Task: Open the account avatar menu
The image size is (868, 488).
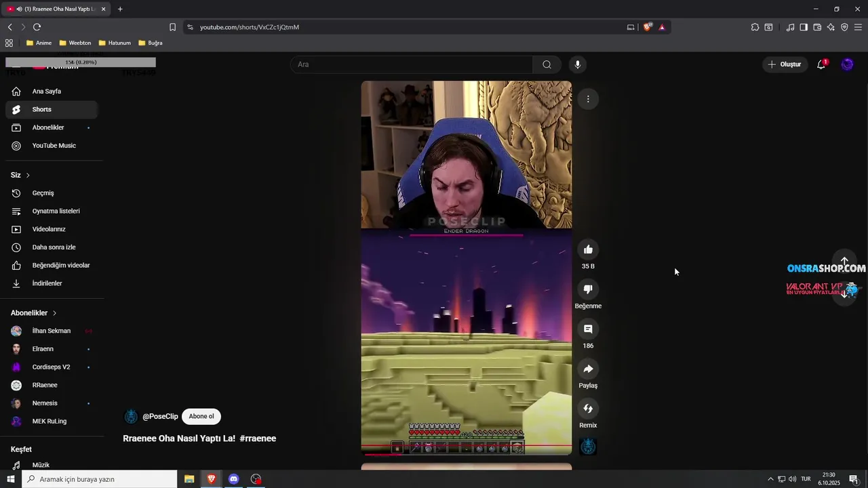Action: coord(847,64)
